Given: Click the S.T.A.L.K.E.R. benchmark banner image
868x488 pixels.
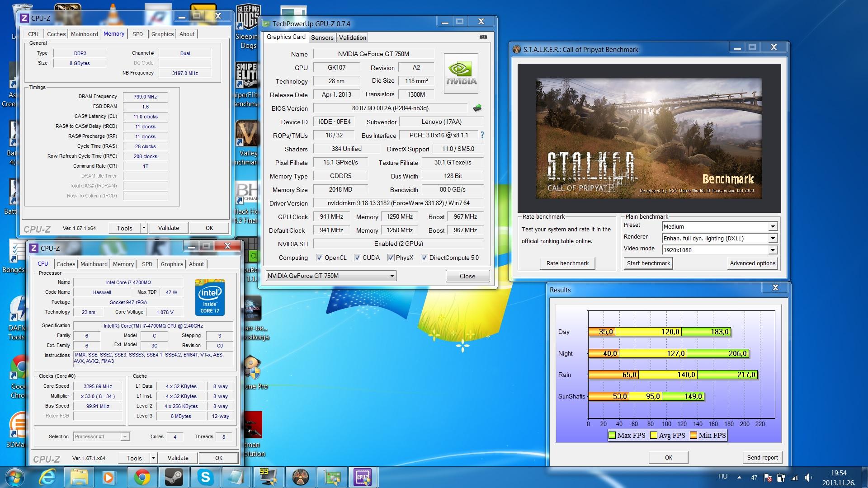Looking at the screenshot, I should (x=649, y=138).
